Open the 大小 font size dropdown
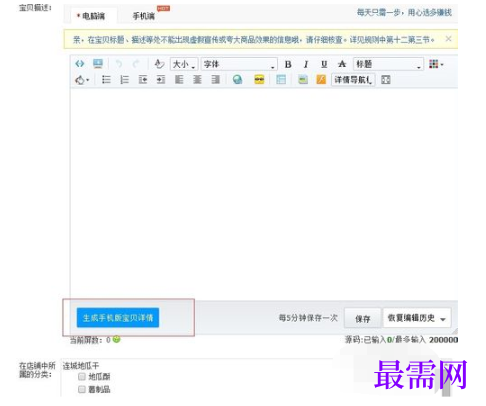 (184, 64)
